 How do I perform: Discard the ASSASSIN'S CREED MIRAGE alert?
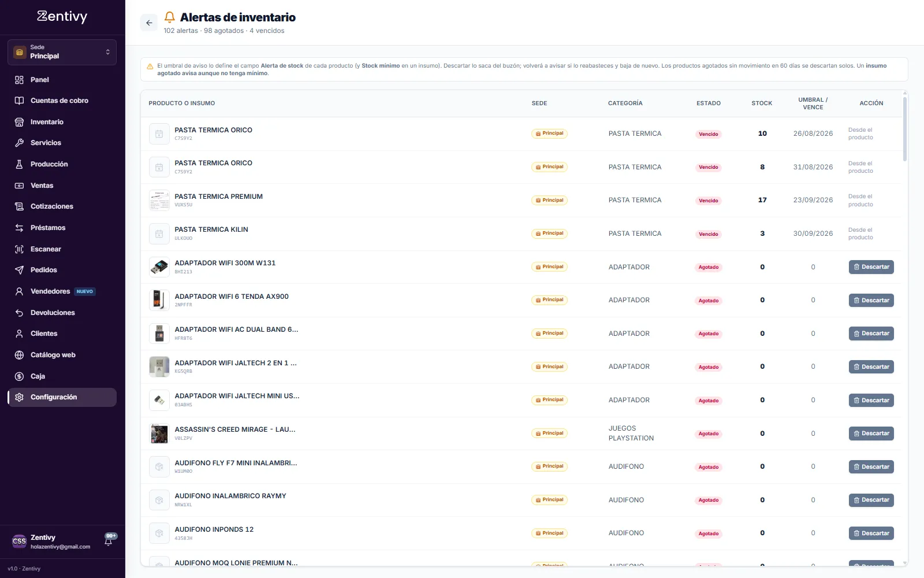871,433
